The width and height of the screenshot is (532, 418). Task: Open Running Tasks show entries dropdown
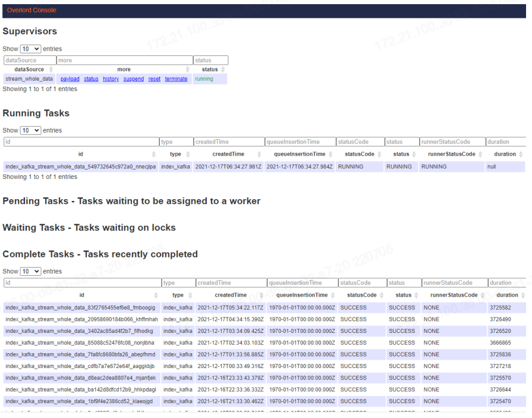tap(30, 130)
